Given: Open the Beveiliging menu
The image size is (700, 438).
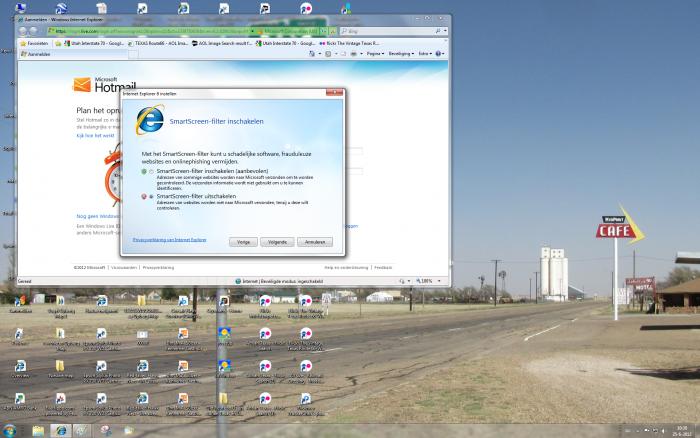Looking at the screenshot, I should [x=401, y=54].
